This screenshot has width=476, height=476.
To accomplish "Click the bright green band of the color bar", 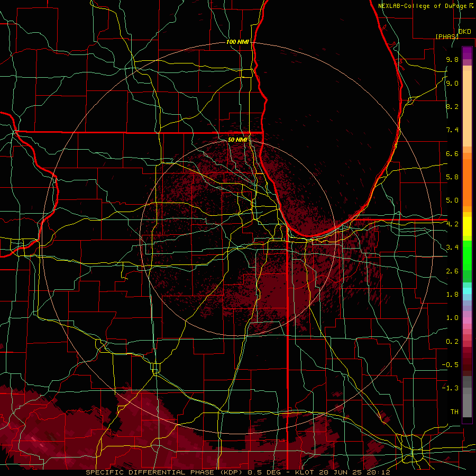I will click(x=467, y=255).
